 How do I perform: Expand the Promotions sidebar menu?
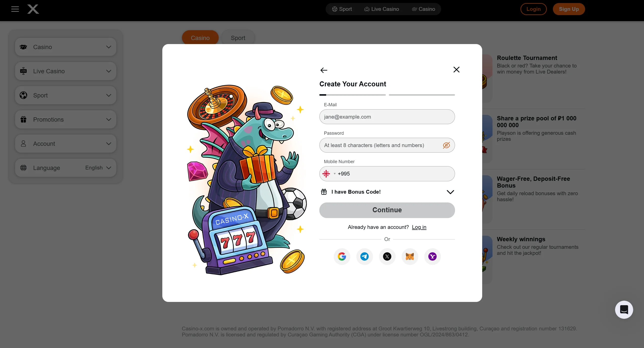(x=66, y=120)
